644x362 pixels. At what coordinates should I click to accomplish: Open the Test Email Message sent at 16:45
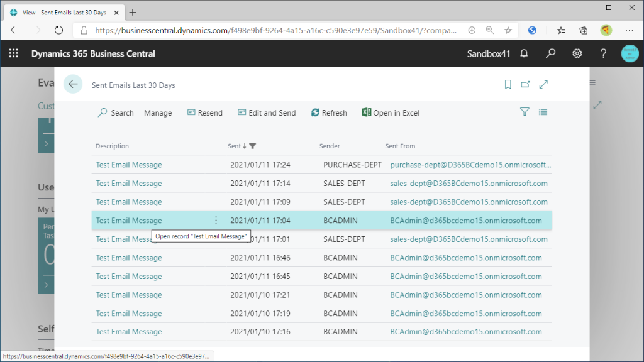click(129, 277)
